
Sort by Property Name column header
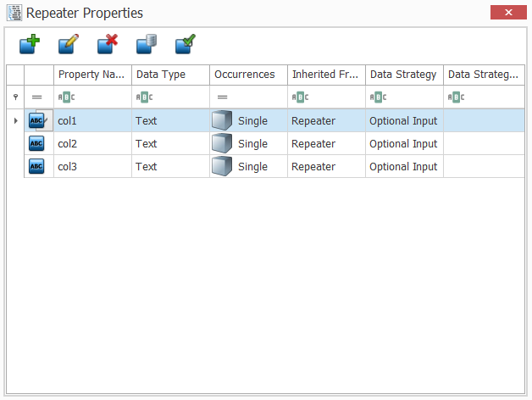(92, 75)
